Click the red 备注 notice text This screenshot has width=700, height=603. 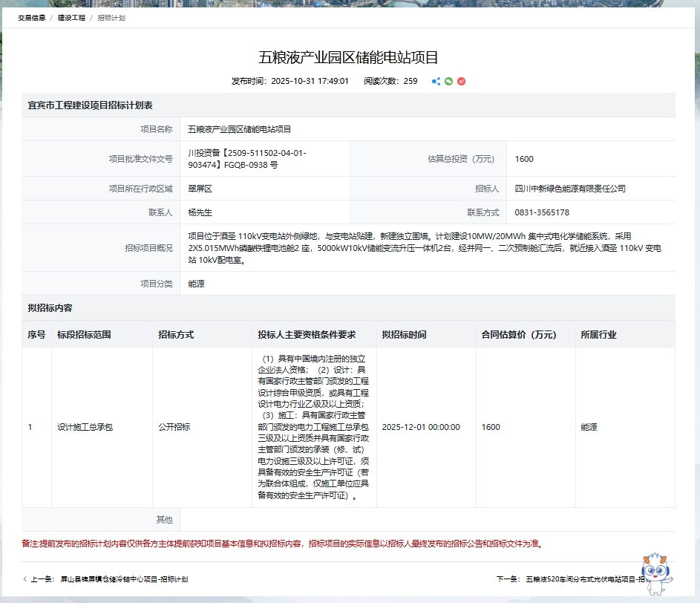point(282,544)
